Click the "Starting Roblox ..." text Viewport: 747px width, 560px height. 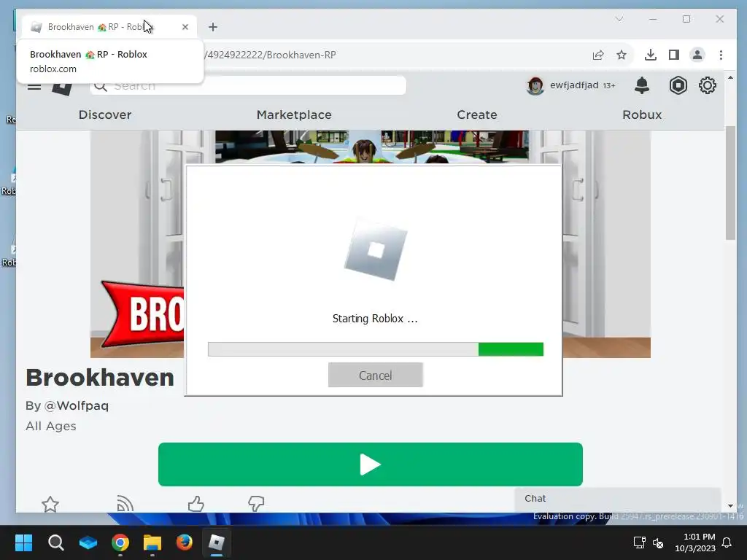pos(375,319)
